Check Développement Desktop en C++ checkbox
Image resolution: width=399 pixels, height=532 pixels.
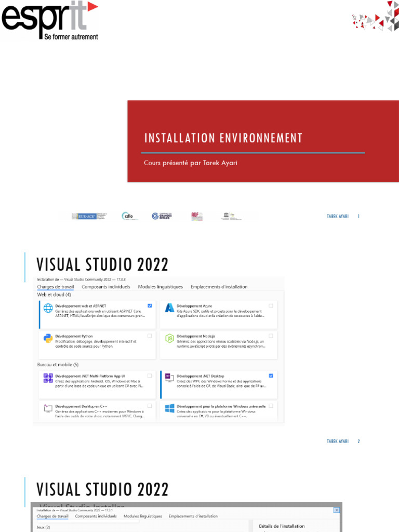(x=150, y=406)
